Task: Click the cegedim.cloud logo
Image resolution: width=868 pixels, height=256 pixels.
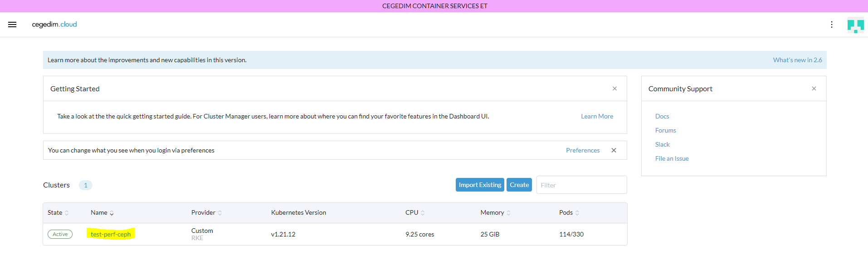Action: (54, 25)
